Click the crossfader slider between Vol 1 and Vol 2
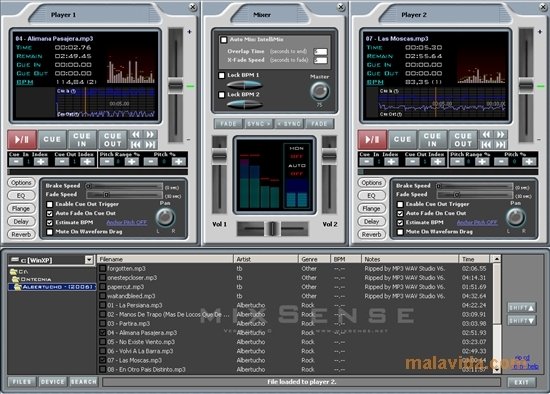 click(x=273, y=229)
